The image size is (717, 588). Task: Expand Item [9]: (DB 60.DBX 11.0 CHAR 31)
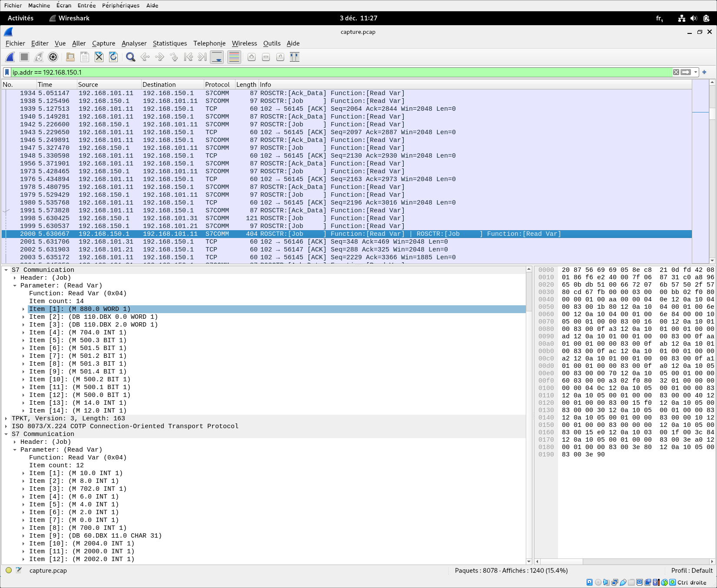tap(23, 536)
